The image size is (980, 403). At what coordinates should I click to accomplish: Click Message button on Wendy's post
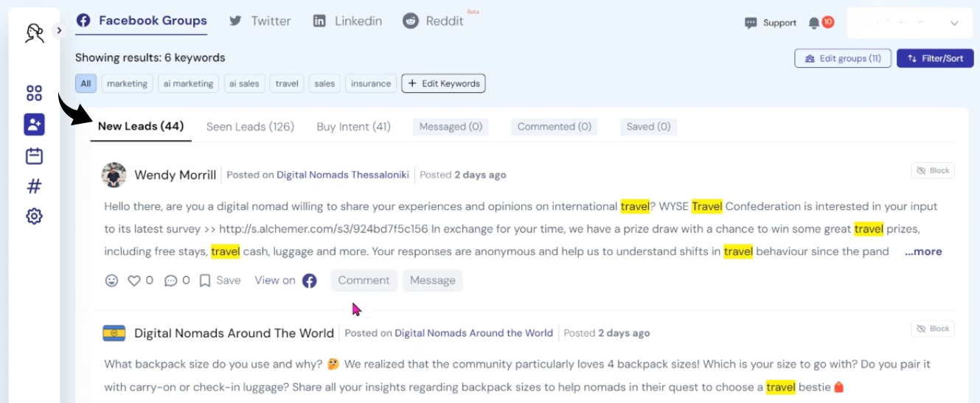[x=433, y=281]
